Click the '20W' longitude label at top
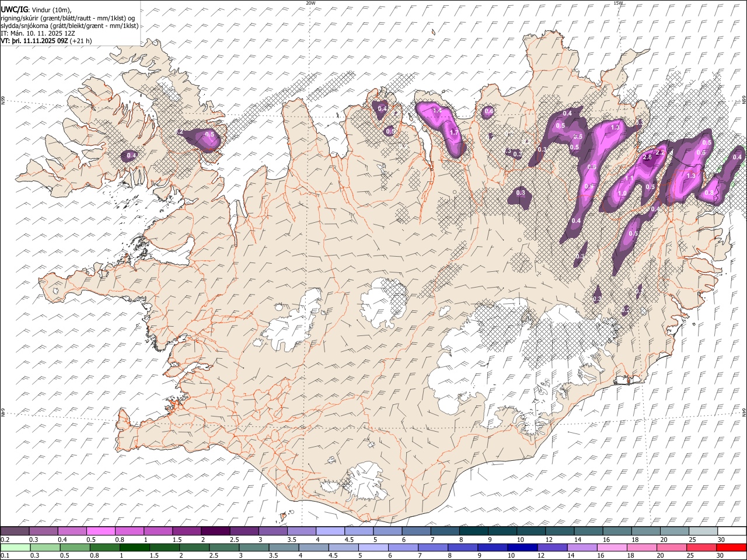This screenshot has height=560, width=747. [x=310, y=3]
